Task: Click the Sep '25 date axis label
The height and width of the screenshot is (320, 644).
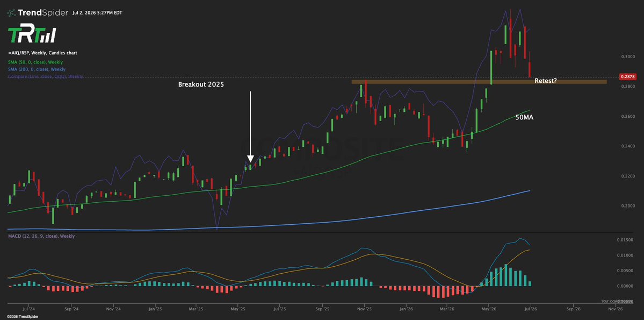Action: pyautogui.click(x=323, y=308)
